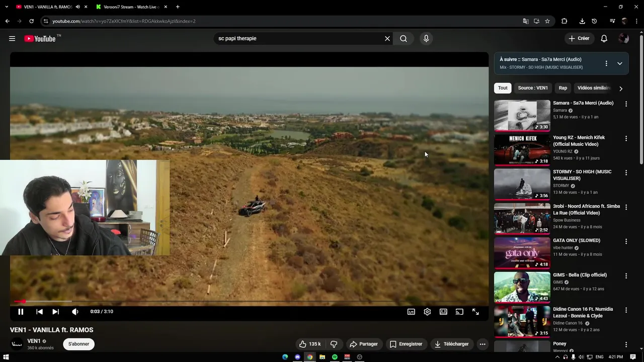Open more actions (three dots) beside Télécharger
This screenshot has width=644, height=362.
tap(482, 344)
